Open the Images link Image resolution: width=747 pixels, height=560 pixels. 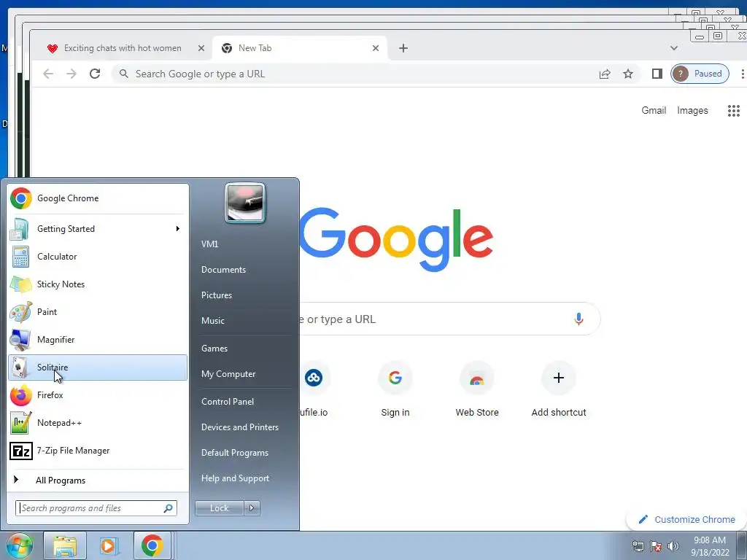[x=692, y=111]
